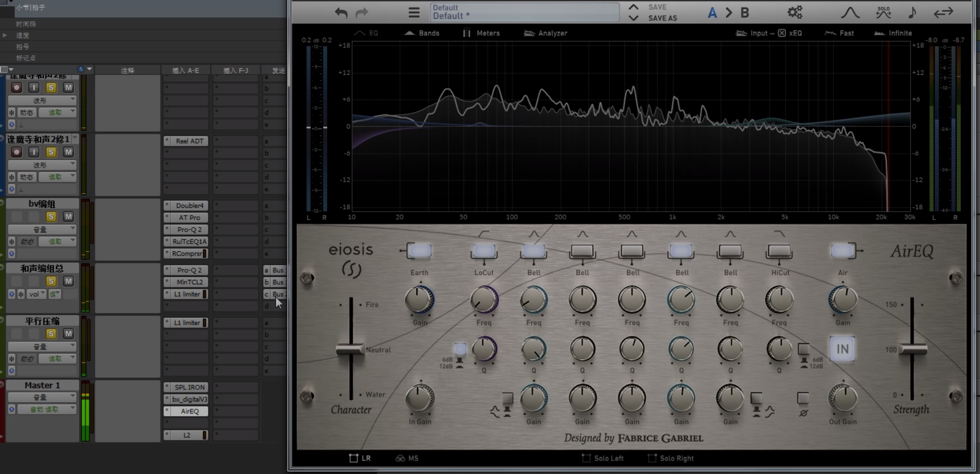Click SAVE AS preset button
Viewport: 980px width, 474px height.
pyautogui.click(x=662, y=18)
